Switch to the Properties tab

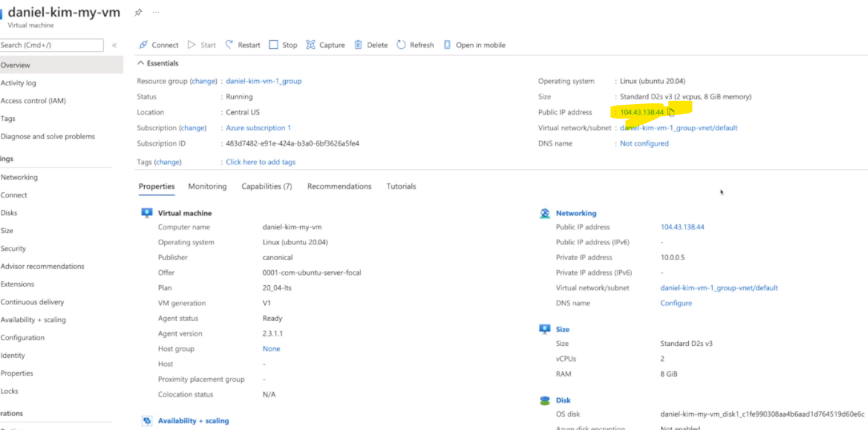[157, 186]
